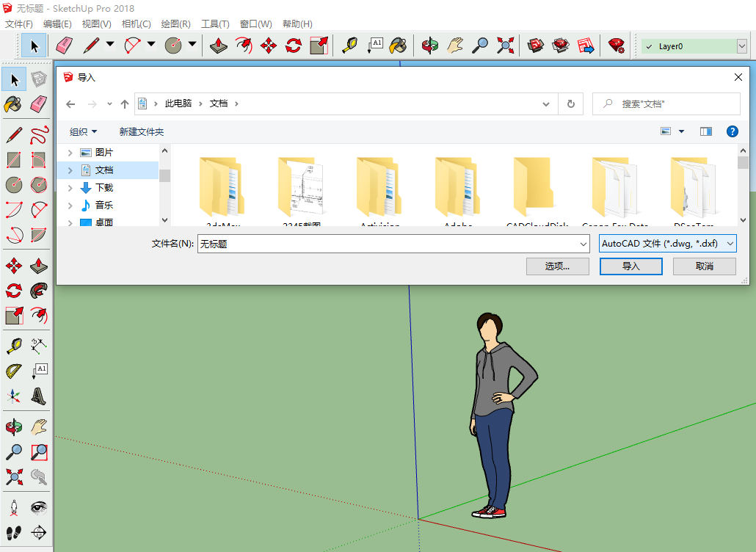Select the 3D Text tool in left toolbar

point(39,396)
